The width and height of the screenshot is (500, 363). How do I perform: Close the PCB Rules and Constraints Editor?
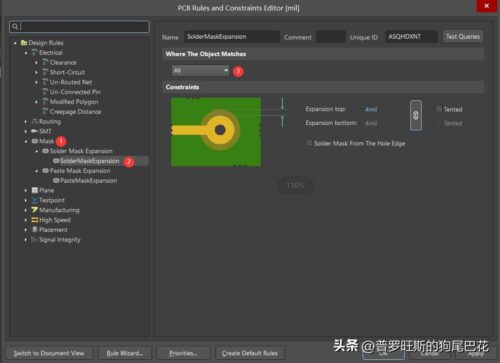pos(487,6)
